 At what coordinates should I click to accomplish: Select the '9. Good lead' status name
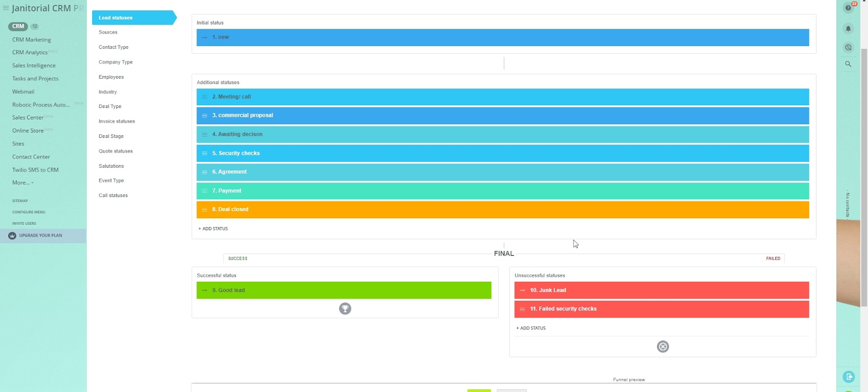[228, 290]
